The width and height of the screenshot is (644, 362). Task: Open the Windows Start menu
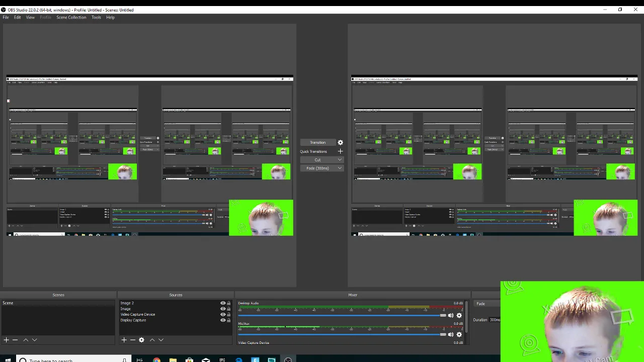pyautogui.click(x=8, y=360)
